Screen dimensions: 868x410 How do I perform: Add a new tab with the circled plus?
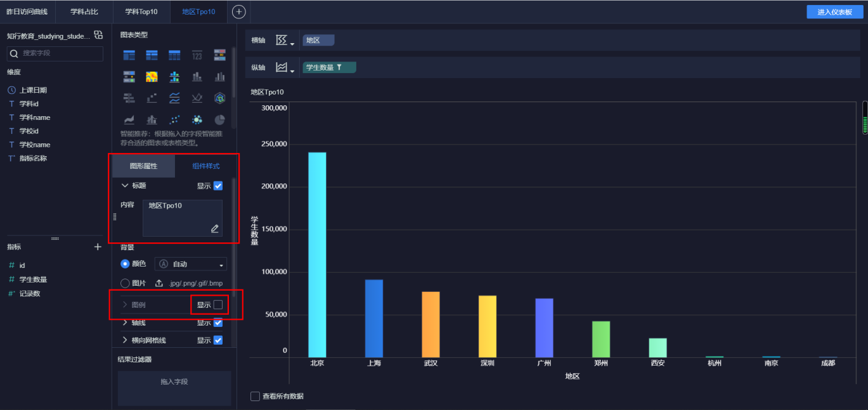pyautogui.click(x=238, y=11)
